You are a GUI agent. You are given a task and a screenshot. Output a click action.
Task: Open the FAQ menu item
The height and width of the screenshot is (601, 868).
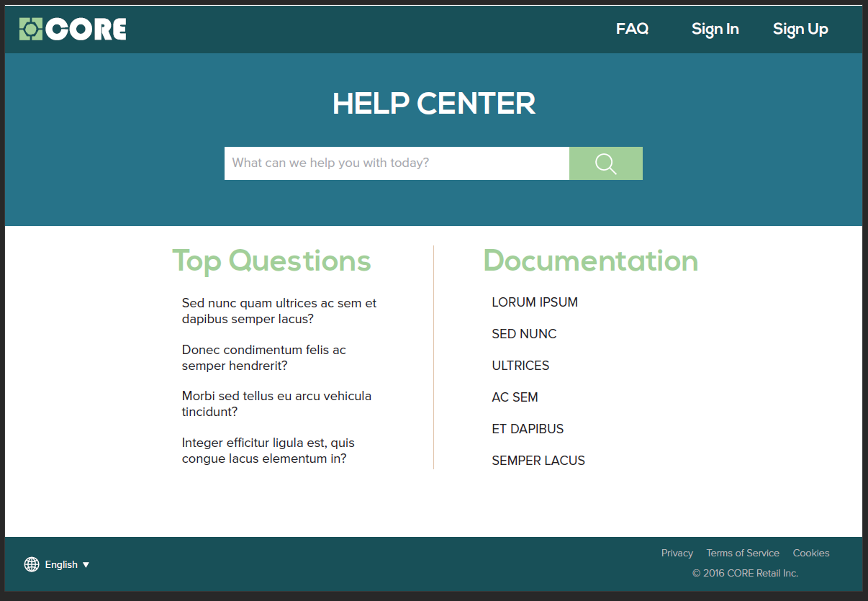(x=632, y=29)
